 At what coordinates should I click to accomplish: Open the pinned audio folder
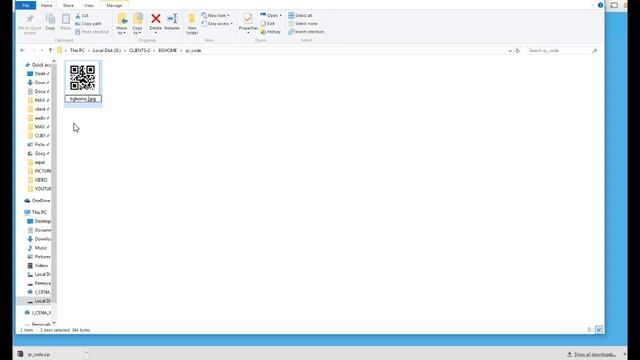coord(38,118)
